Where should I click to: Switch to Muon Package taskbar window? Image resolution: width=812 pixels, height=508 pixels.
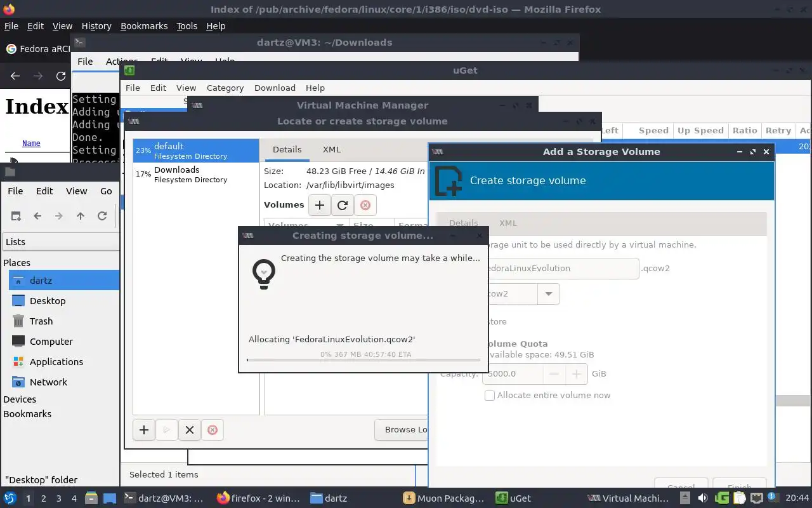tap(444, 498)
